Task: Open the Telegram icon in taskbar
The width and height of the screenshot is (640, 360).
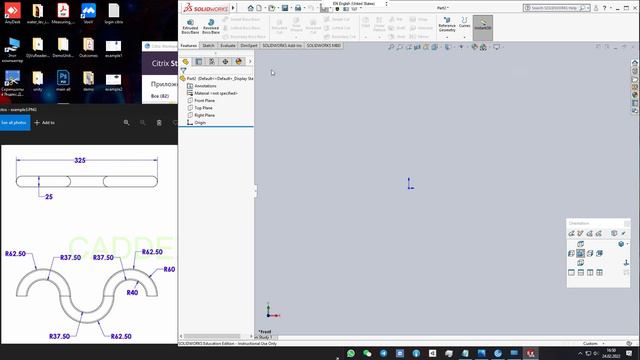Action: [383, 353]
